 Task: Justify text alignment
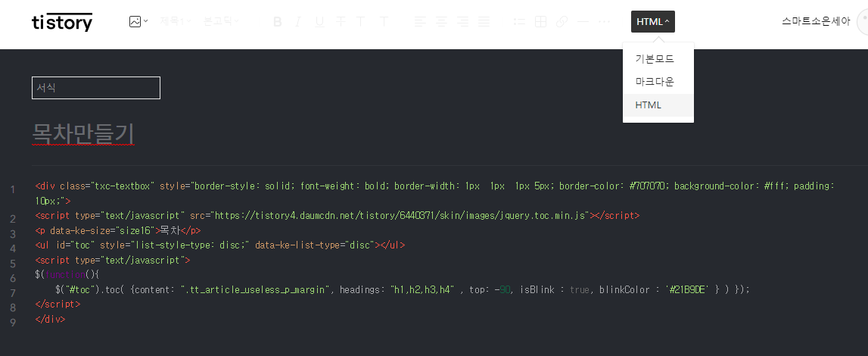(484, 22)
